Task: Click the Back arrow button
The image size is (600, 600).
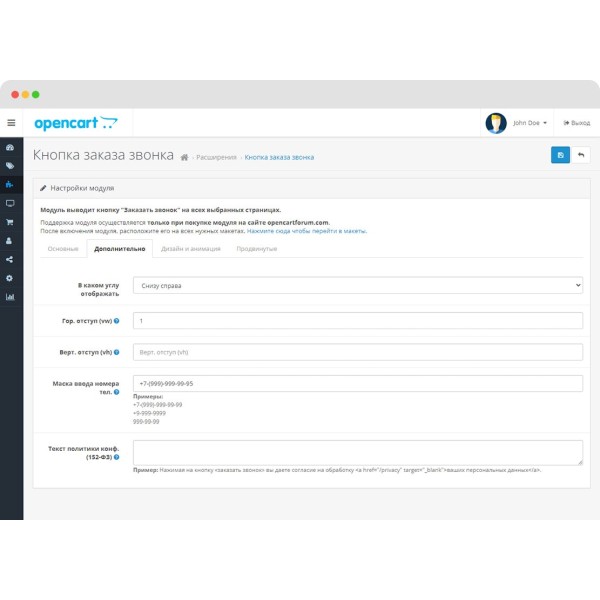Action: [x=580, y=155]
